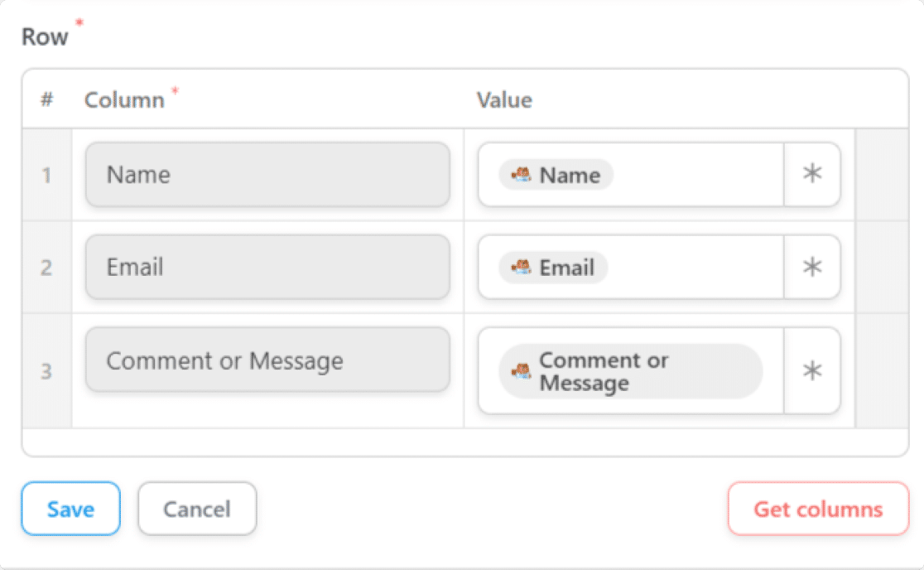Select row number 3 cell
The image size is (924, 570).
coord(46,371)
